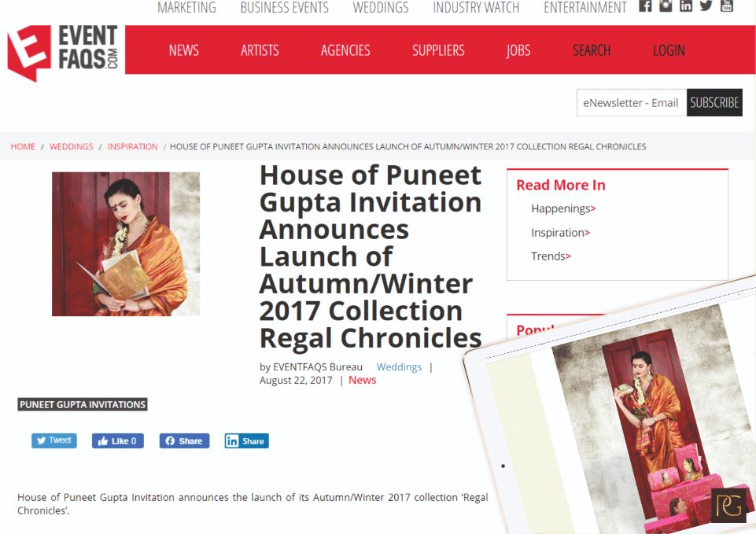Open the YouTube icon in the header
The width and height of the screenshot is (756, 534).
pos(726,6)
